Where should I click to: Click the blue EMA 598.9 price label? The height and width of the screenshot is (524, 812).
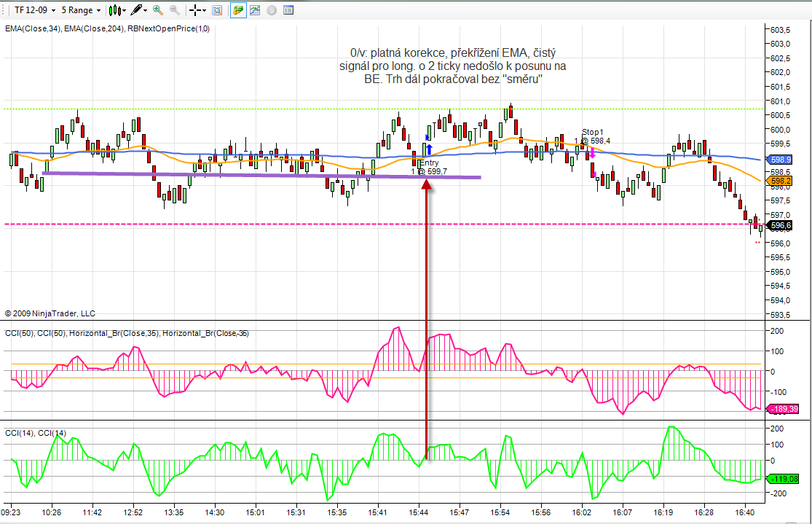click(x=781, y=160)
